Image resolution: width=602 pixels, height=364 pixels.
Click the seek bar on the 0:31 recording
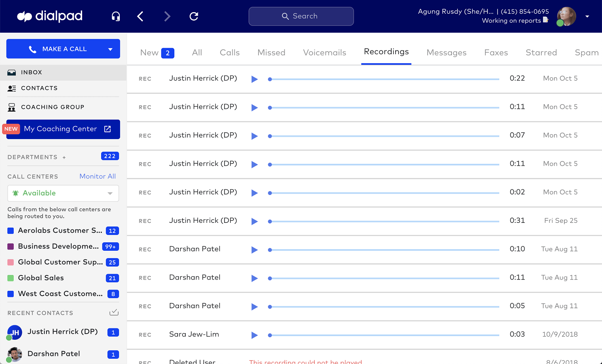pyautogui.click(x=384, y=221)
